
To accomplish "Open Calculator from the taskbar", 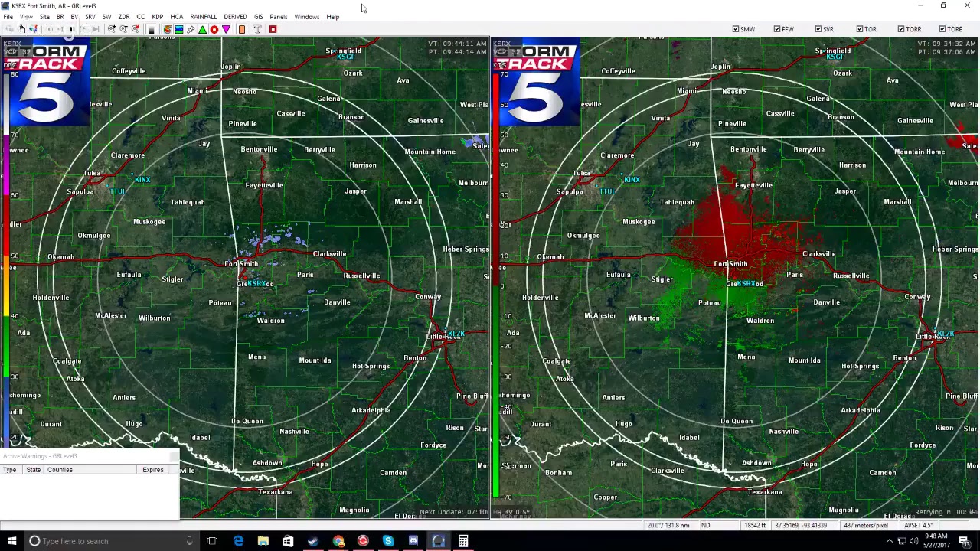I will click(x=463, y=541).
